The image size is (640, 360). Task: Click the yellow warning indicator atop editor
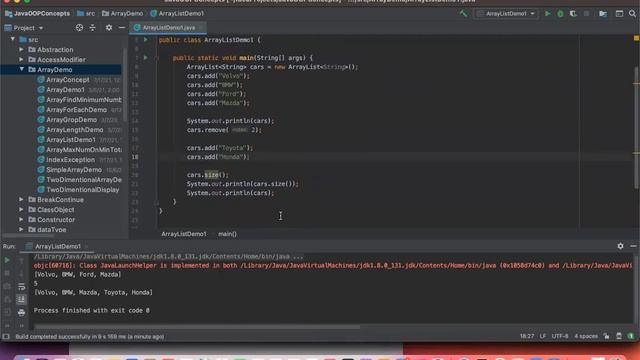(x=636, y=38)
